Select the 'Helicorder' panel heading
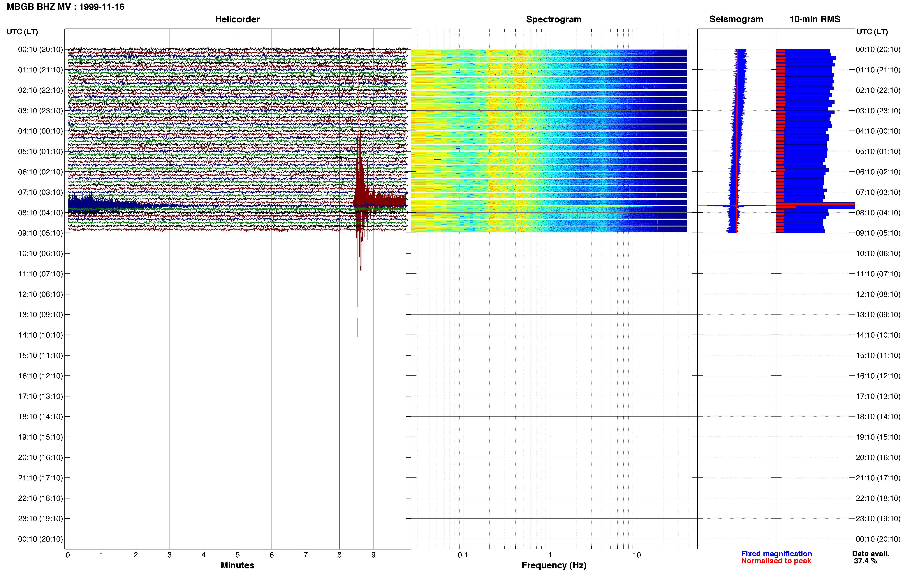 (237, 19)
